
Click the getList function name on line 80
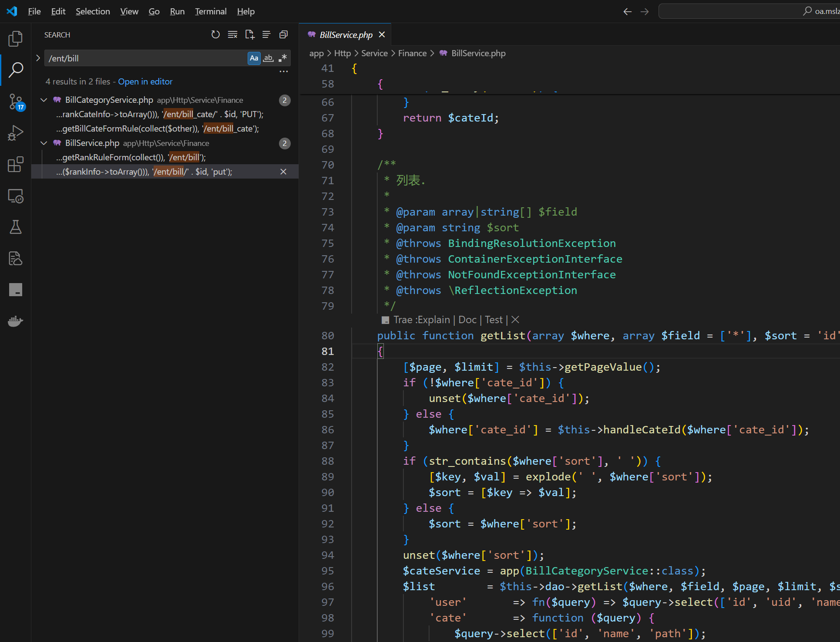[x=503, y=335]
